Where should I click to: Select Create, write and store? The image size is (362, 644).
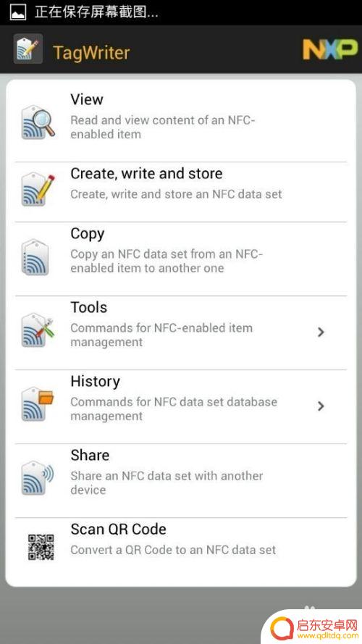tap(181, 192)
